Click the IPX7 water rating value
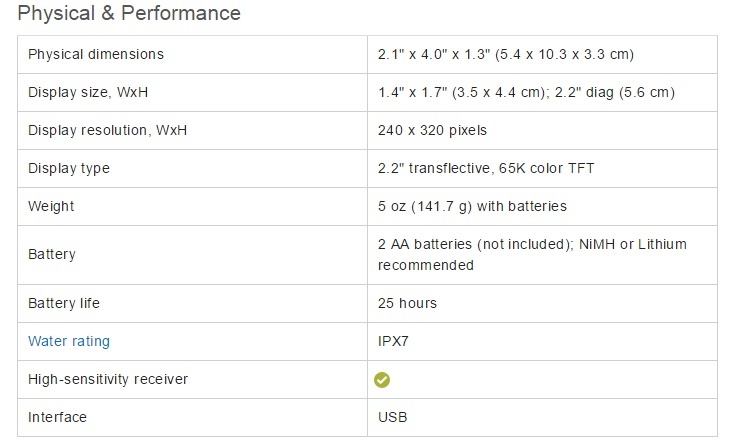Screen dimensions: 731x446 point(395,341)
